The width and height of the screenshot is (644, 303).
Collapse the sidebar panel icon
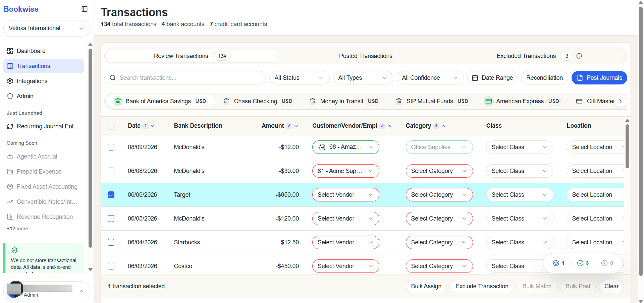click(x=85, y=9)
